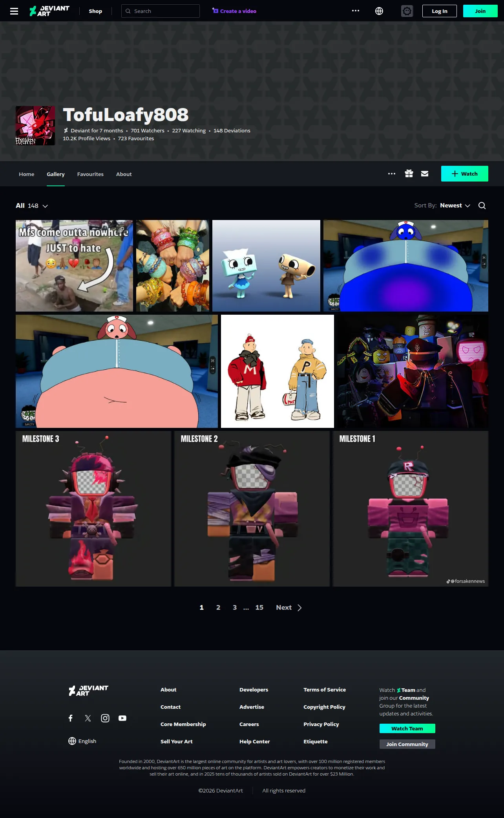Open the colorful bracelets photo thumbnail
This screenshot has width=504, height=818.
pyautogui.click(x=173, y=266)
